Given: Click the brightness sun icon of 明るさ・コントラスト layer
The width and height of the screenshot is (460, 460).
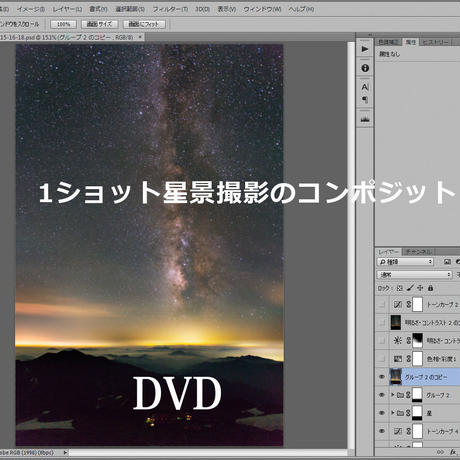Looking at the screenshot, I should pyautogui.click(x=397, y=340).
